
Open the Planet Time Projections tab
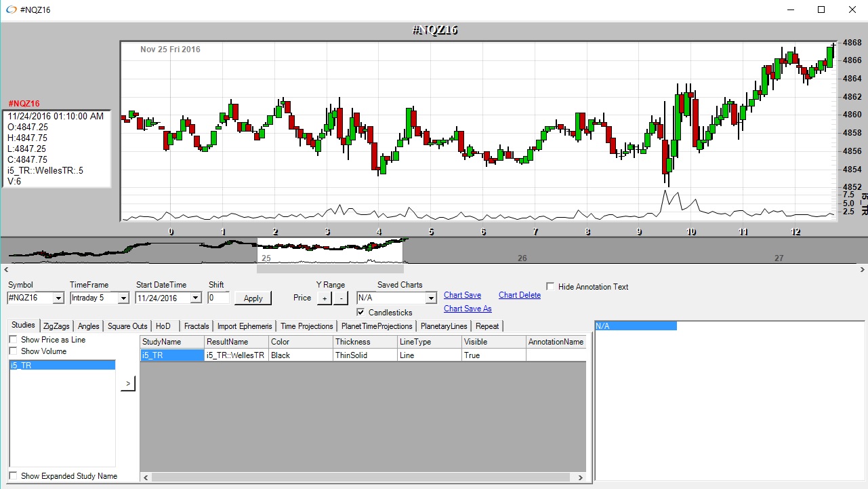[376, 326]
